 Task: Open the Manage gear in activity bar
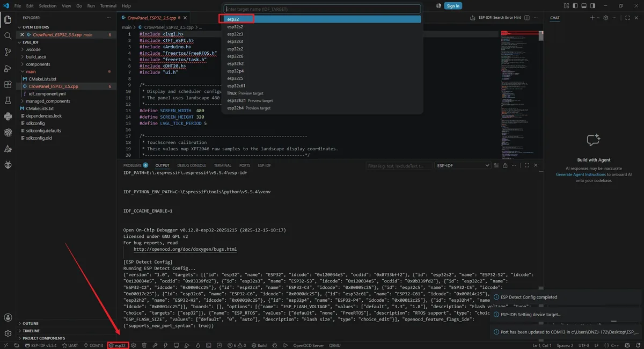8,334
